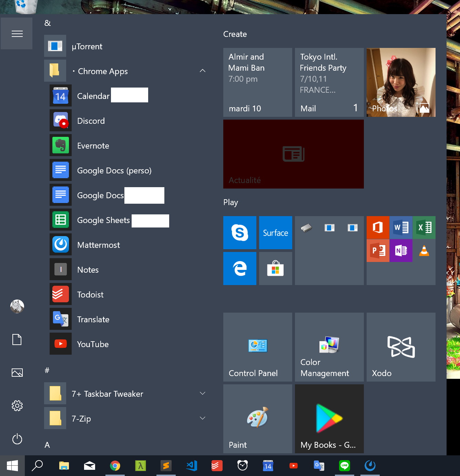The height and width of the screenshot is (476, 460).
Task: Open the Microsoft Store tile
Action: click(275, 269)
